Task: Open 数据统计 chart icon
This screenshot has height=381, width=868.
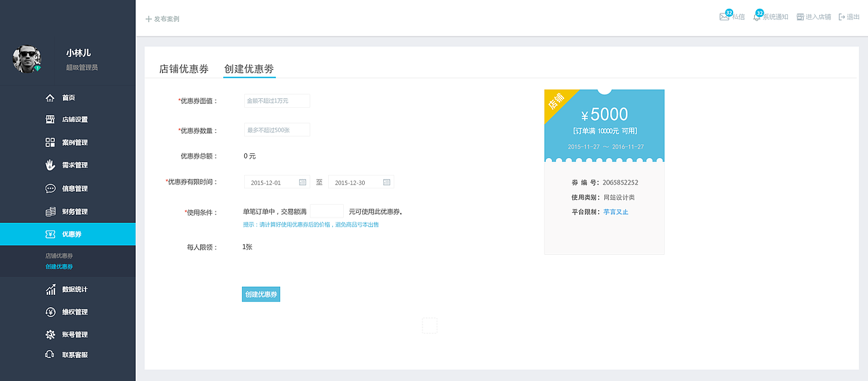Action: (50, 289)
